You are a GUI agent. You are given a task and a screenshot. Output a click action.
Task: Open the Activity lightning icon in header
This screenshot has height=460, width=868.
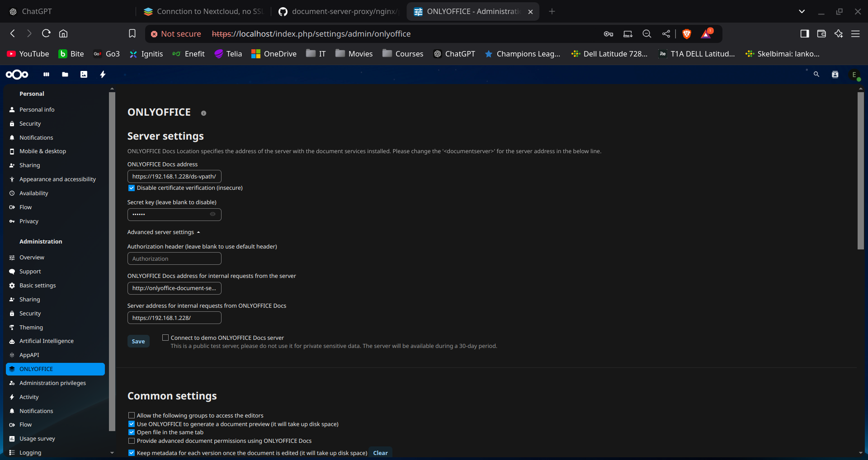pos(103,75)
